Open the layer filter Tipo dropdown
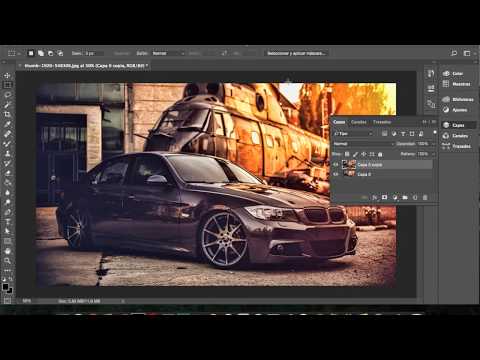The height and width of the screenshot is (360, 480). [354, 134]
